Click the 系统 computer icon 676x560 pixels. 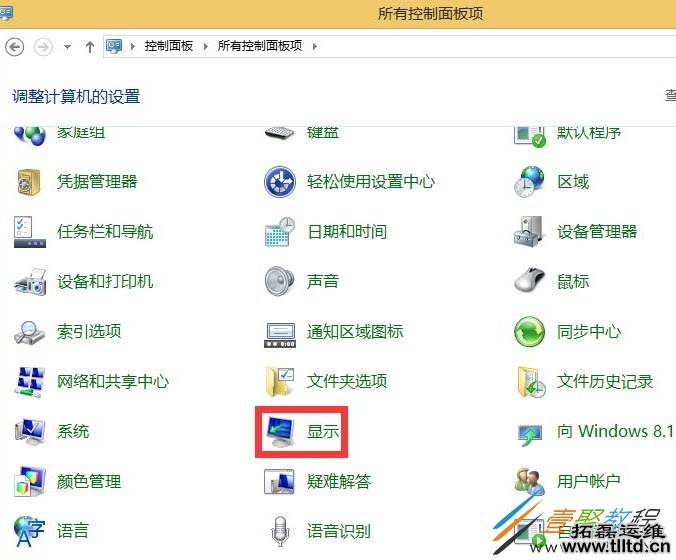click(x=29, y=432)
